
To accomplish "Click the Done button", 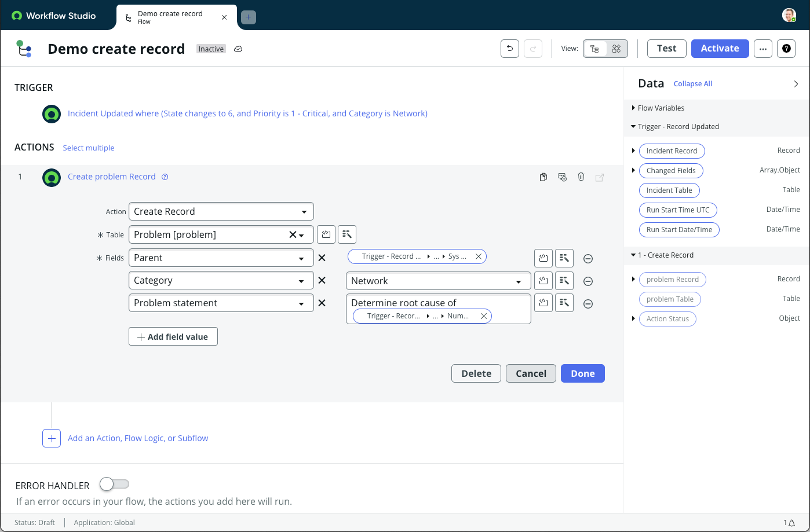I will point(583,373).
